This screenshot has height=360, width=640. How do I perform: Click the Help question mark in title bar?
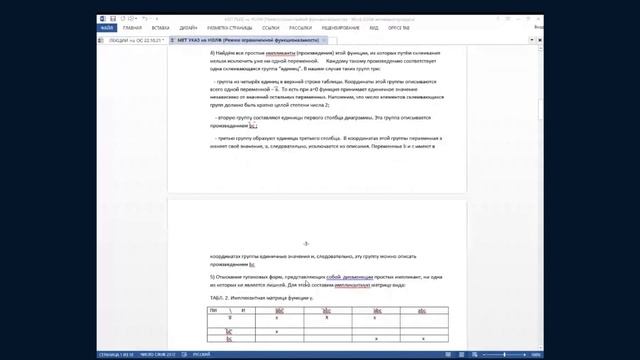point(498,19)
